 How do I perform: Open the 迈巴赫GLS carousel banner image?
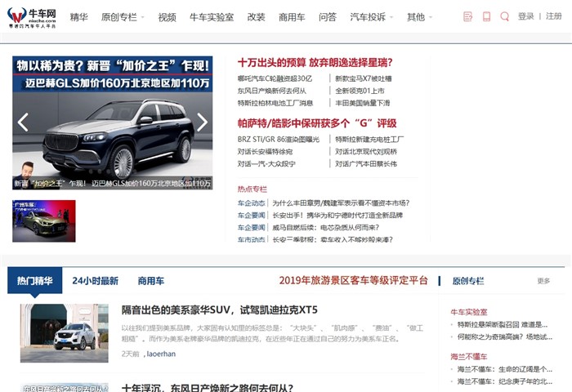113,122
